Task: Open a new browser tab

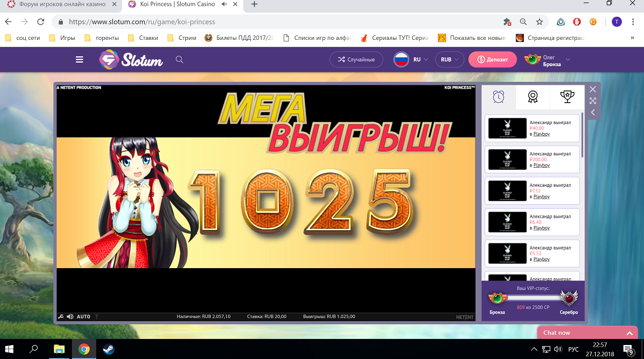Action: point(254,4)
